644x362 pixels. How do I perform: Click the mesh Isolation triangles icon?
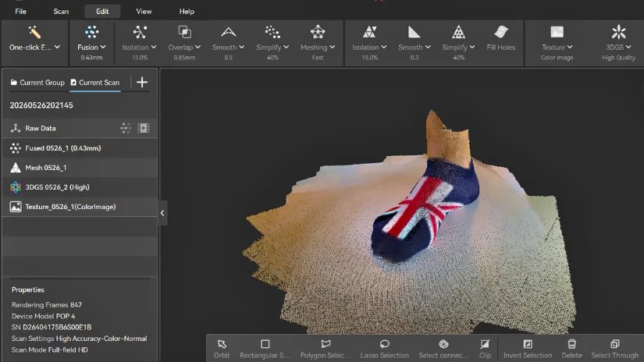[370, 32]
